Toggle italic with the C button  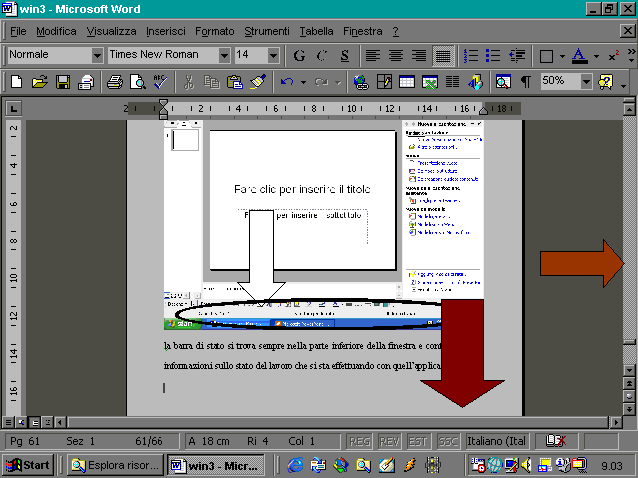click(321, 55)
